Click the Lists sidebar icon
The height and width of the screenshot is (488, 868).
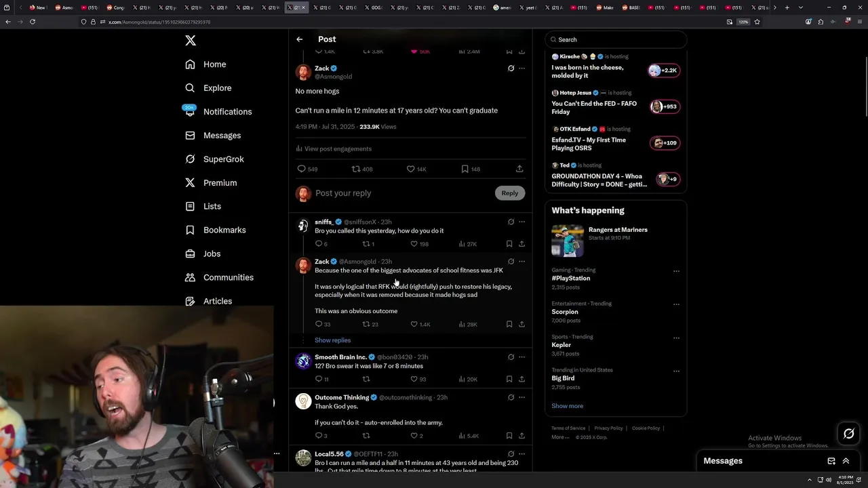coord(190,206)
